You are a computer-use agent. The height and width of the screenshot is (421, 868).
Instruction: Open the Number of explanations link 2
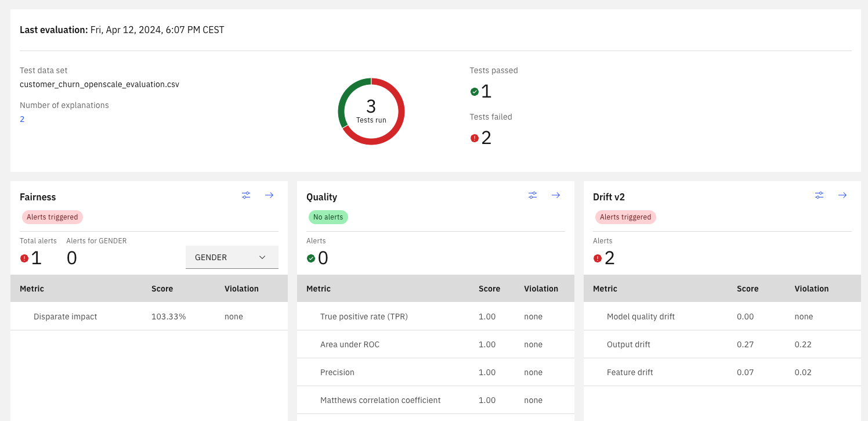(22, 119)
